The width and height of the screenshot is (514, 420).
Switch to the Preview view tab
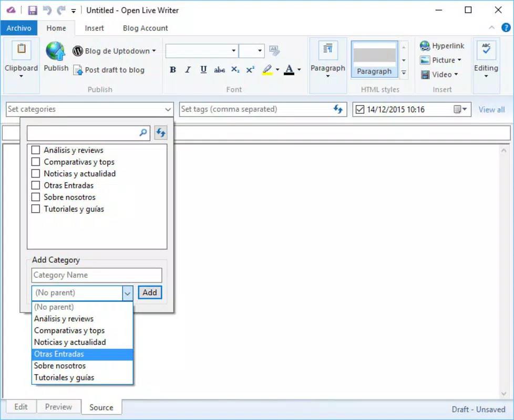pyautogui.click(x=58, y=407)
